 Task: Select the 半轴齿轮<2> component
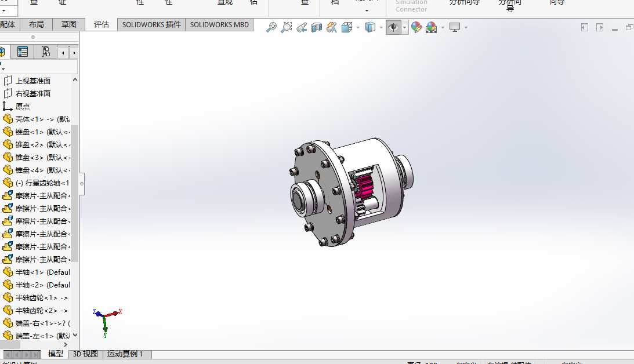pos(42,311)
